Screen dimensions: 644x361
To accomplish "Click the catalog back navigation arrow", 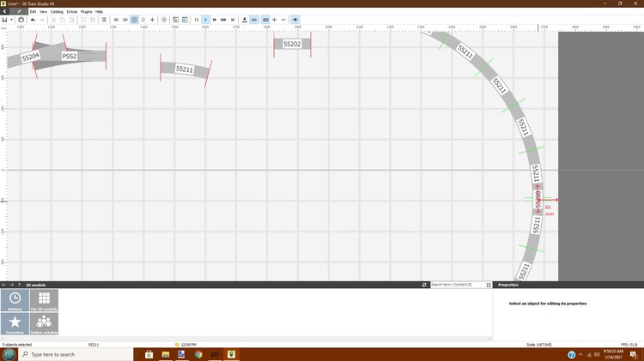I will [4, 285].
